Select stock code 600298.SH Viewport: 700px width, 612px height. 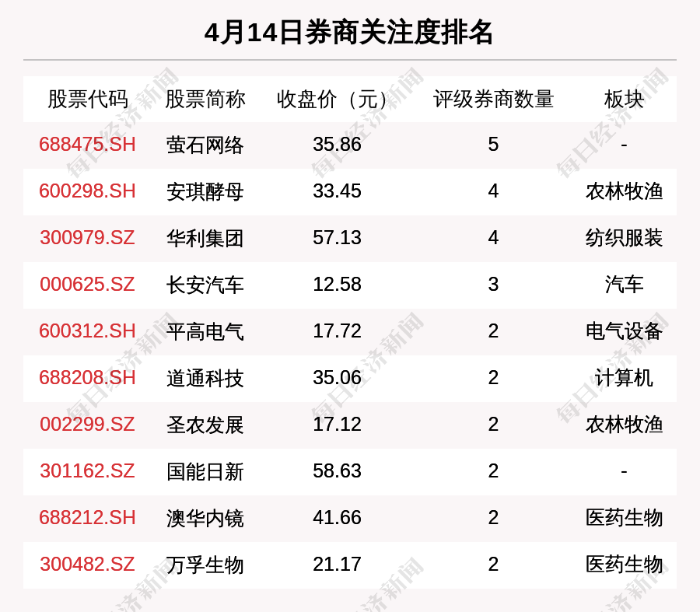click(x=87, y=191)
